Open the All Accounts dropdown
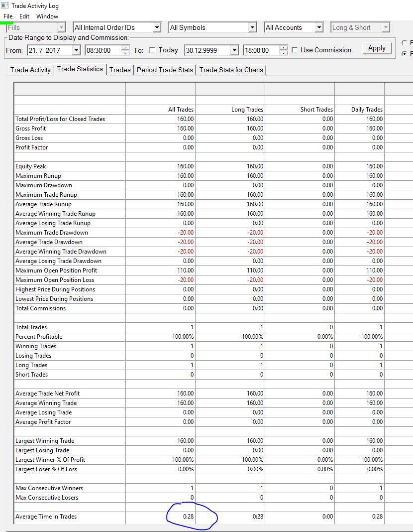The image size is (413, 532). [319, 27]
